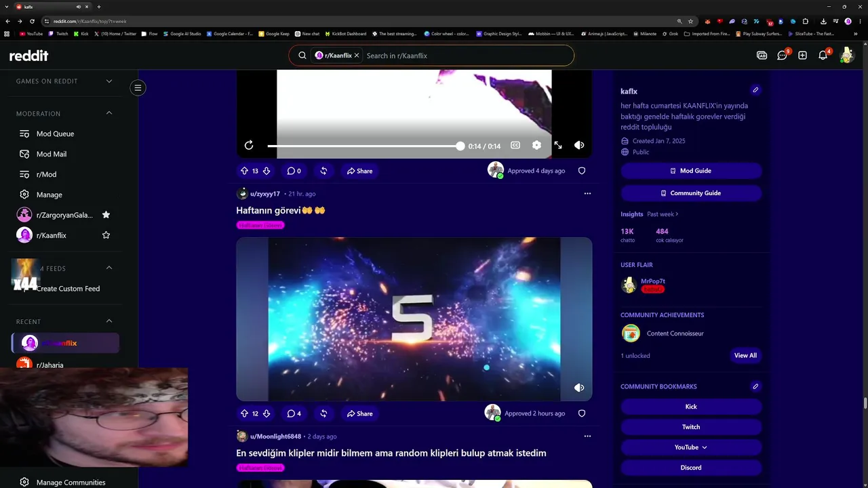This screenshot has width=868, height=488.
Task: Open options menu for u/zyxyy17 post
Action: [587, 193]
